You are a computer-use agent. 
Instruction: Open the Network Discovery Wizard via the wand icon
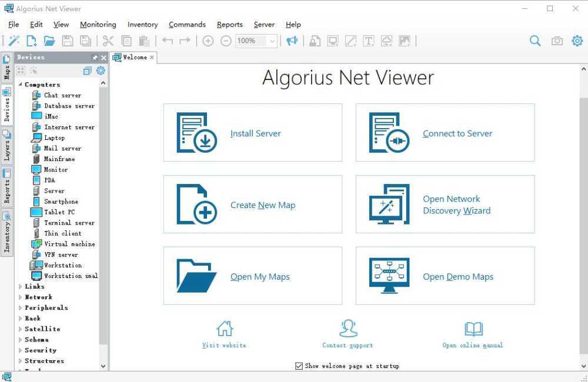[15, 41]
